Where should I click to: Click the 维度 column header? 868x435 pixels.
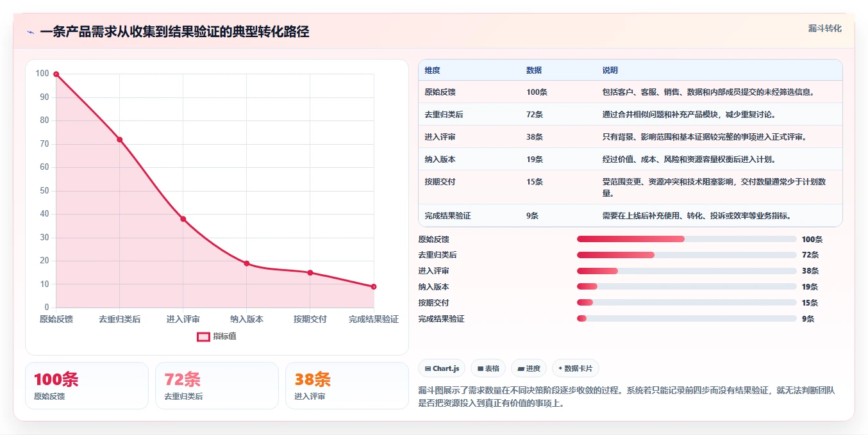point(432,70)
